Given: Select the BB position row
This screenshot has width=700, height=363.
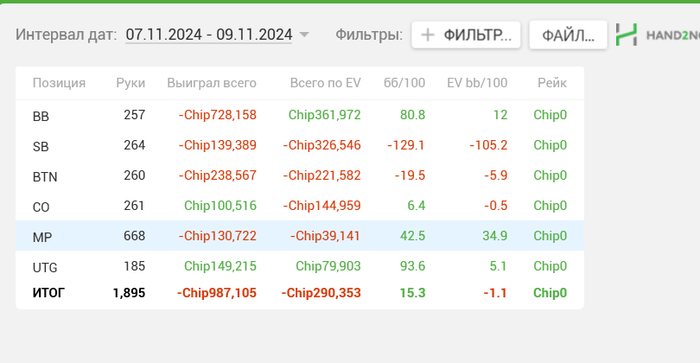Looking at the screenshot, I should click(x=300, y=115).
